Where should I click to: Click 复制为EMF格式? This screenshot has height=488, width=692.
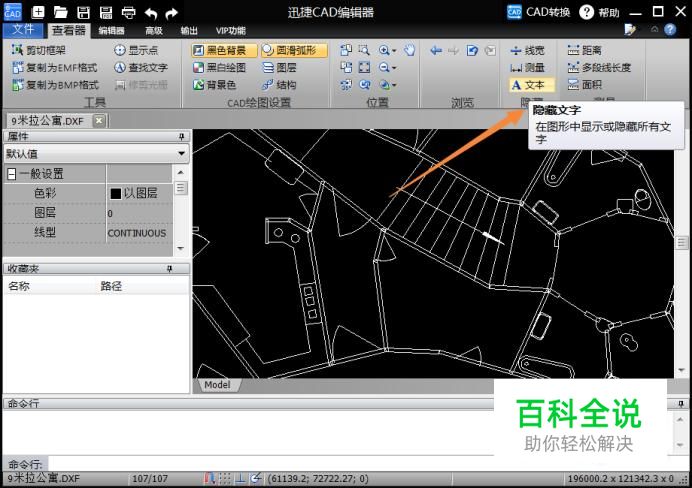coord(55,68)
